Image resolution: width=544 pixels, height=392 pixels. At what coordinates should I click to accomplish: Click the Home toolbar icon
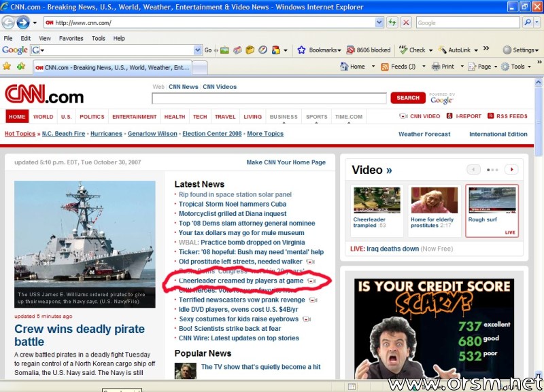pyautogui.click(x=344, y=66)
